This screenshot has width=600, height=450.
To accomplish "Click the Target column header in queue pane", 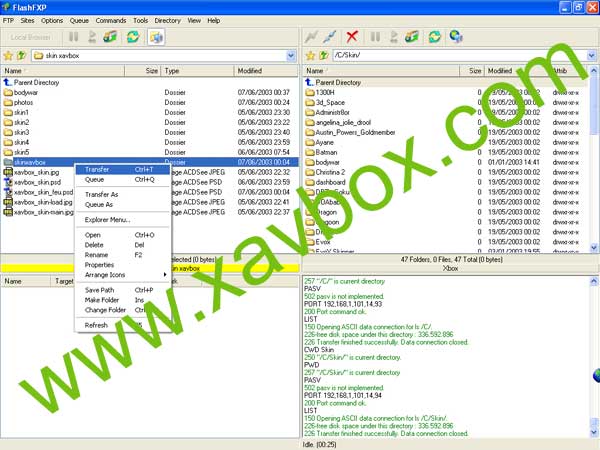I will pos(64,281).
